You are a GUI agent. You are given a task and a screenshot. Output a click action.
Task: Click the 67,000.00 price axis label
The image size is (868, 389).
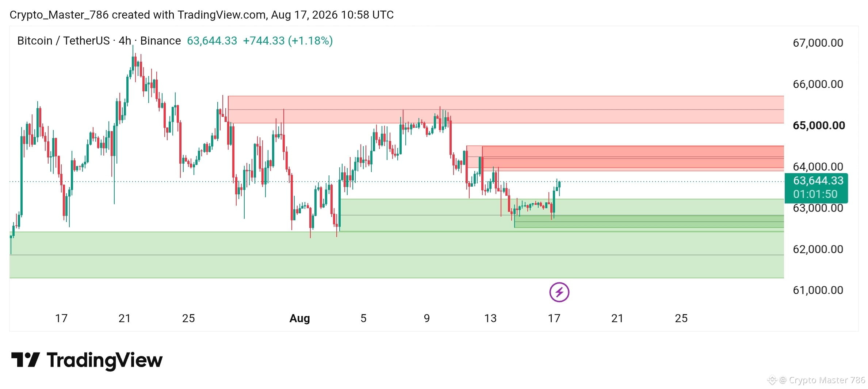(x=818, y=43)
